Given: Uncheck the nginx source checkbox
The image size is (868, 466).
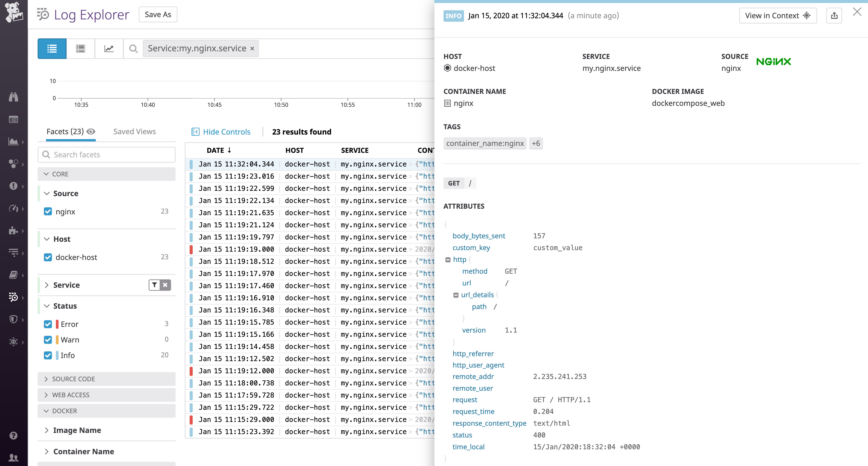Looking at the screenshot, I should point(48,212).
